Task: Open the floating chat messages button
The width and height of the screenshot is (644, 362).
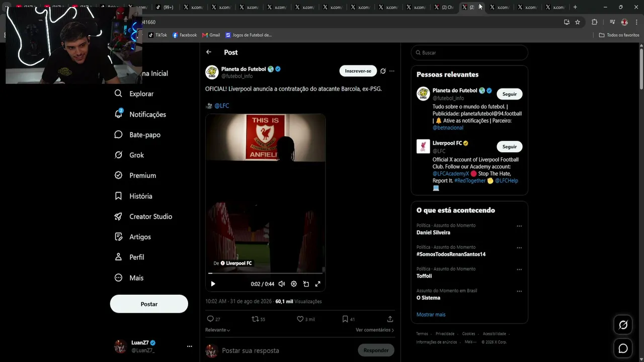Action: pos(623,348)
